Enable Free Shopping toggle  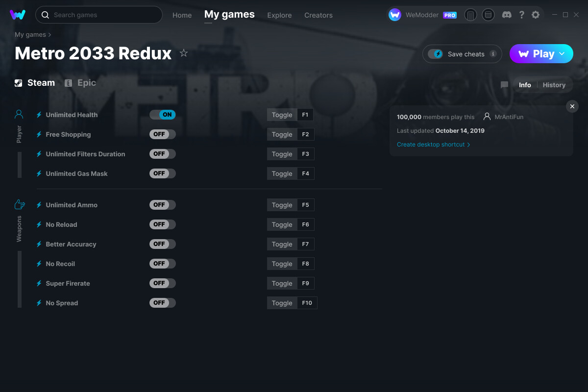163,134
